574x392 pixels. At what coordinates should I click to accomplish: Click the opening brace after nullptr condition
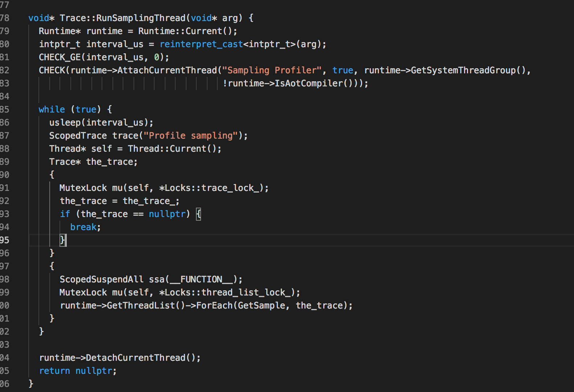pyautogui.click(x=198, y=214)
